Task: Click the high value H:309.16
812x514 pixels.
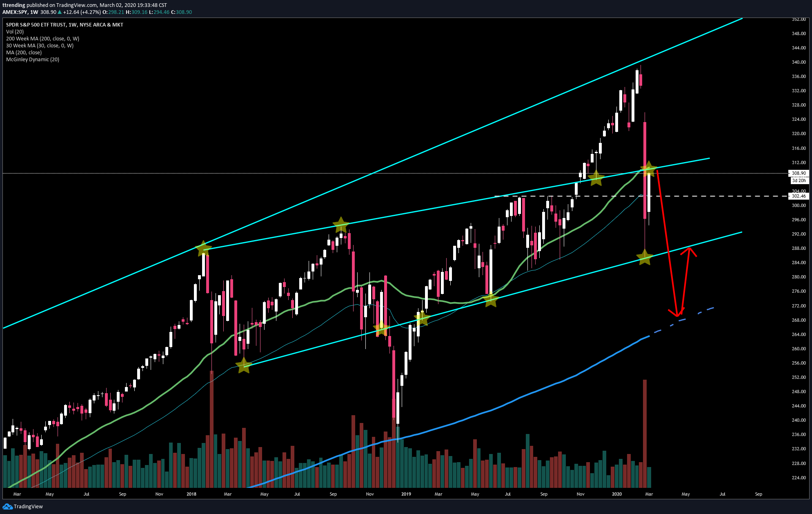Action: [136, 12]
